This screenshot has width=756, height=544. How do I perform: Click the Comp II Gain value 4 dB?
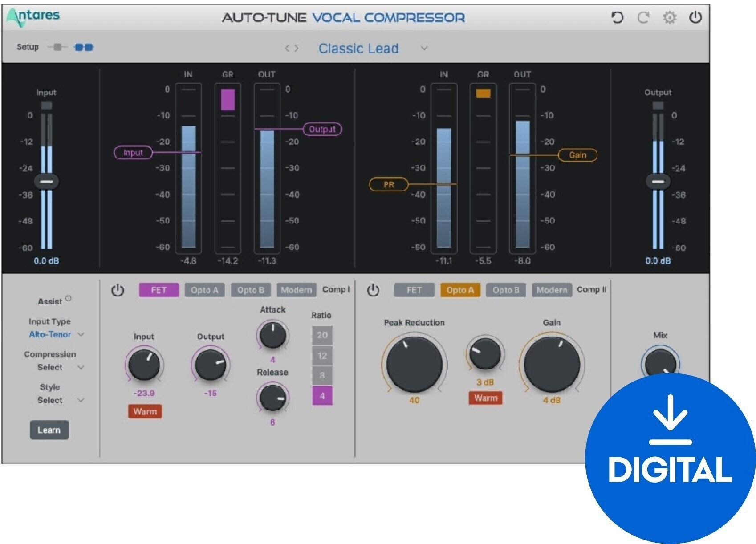tap(552, 400)
